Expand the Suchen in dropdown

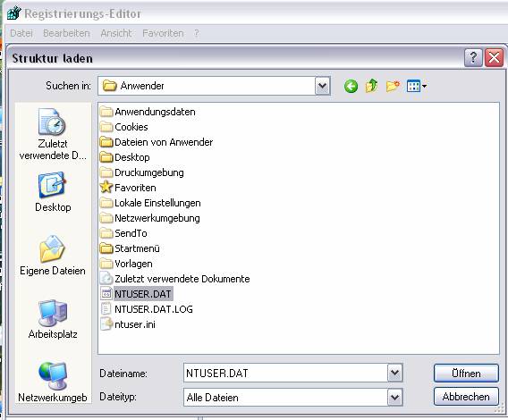coord(322,86)
